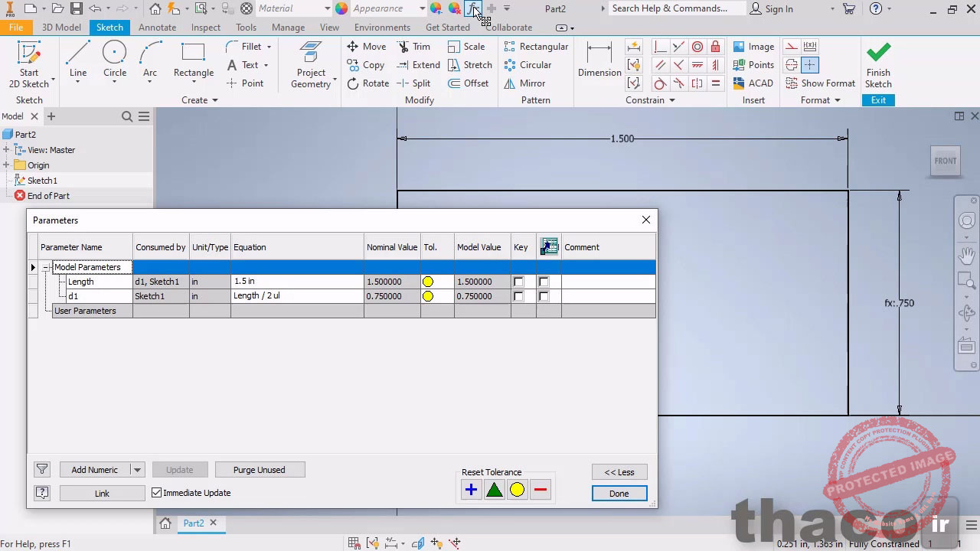Open the Inspect ribbon tab
Viewport: 980px width, 551px height.
tap(206, 28)
